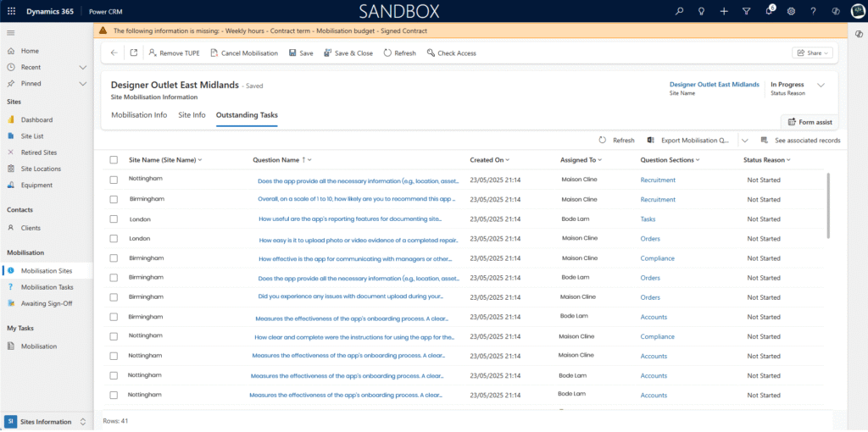Expand the Recent section in sidebar

[83, 67]
